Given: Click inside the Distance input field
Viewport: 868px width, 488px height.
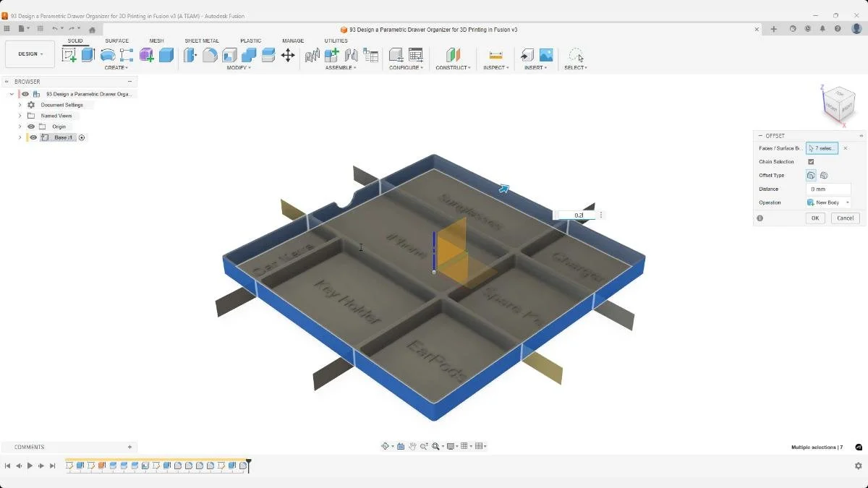Looking at the screenshot, I should pyautogui.click(x=827, y=189).
